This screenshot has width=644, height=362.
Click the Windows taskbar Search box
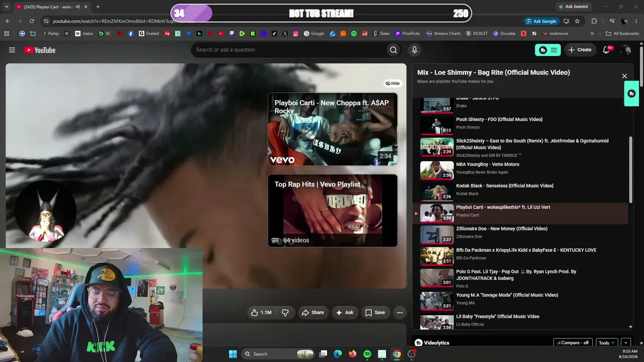pos(278,354)
